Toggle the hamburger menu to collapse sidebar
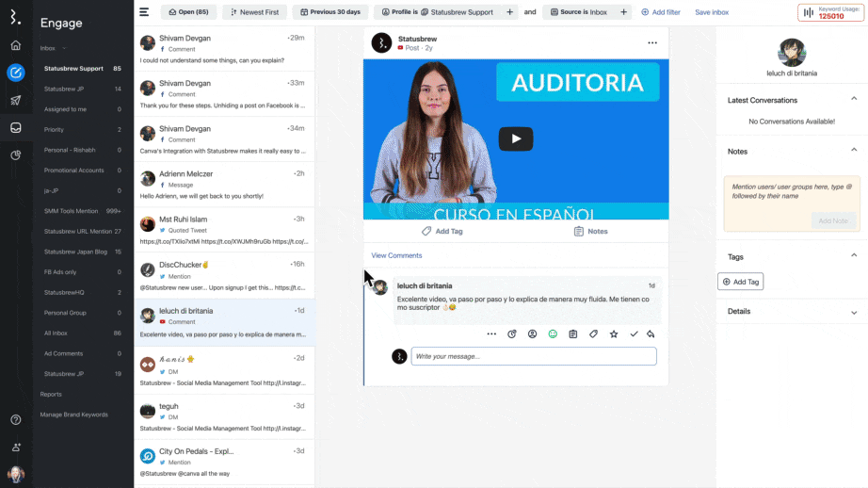This screenshot has width=868, height=488. tap(144, 12)
